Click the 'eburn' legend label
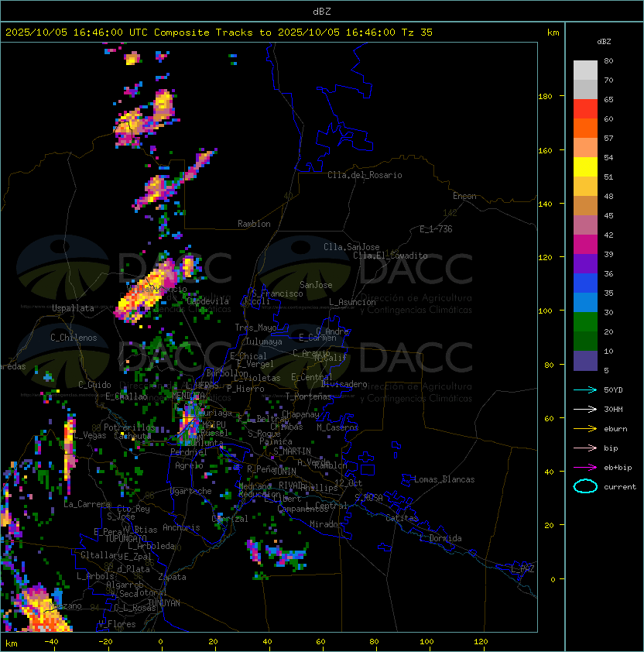The height and width of the screenshot is (652, 644). [x=615, y=429]
